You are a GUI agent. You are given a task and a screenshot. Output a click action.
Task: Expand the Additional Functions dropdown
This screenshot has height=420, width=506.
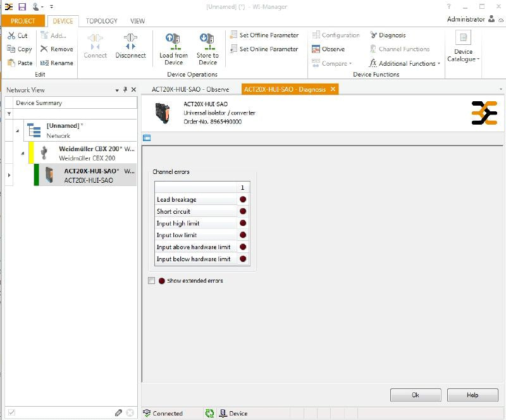438,64
